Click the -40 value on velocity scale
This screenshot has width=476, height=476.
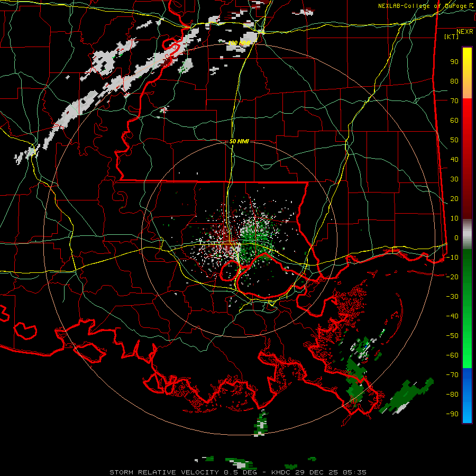click(x=452, y=316)
